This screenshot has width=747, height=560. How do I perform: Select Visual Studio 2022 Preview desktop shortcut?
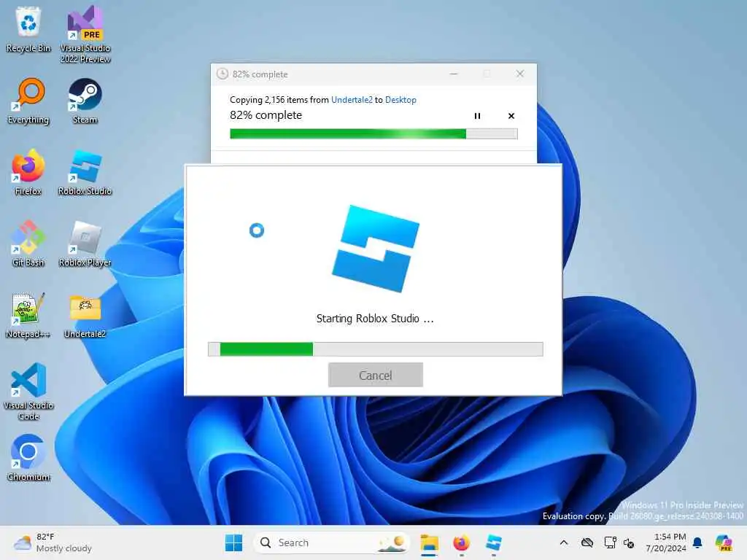pos(85,34)
